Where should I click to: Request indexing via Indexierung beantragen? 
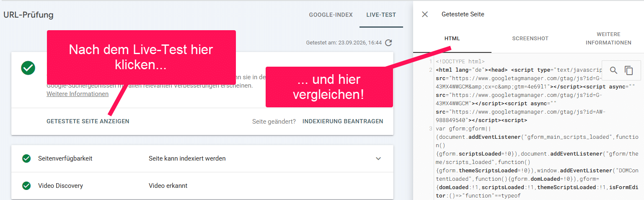pos(343,121)
